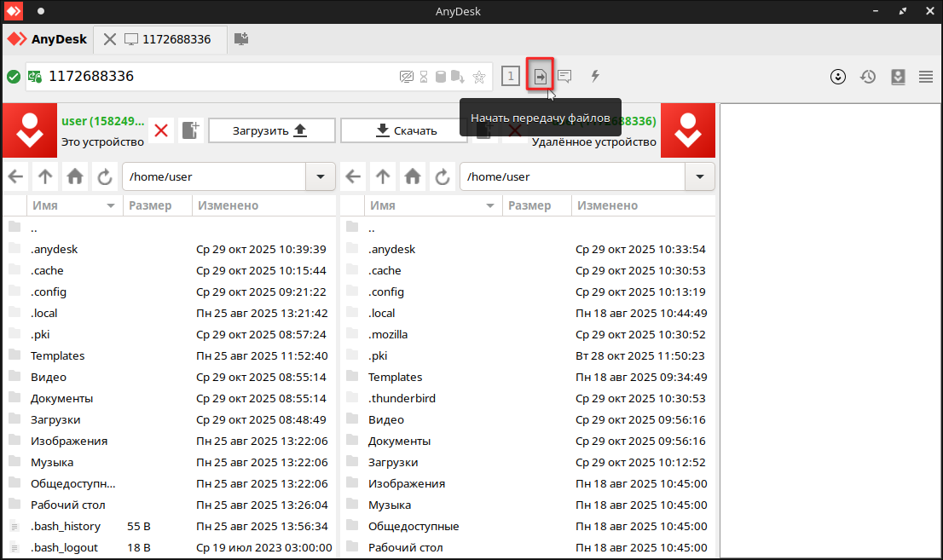The width and height of the screenshot is (943, 560).
Task: Add address to favorites with star icon
Action: point(479,77)
